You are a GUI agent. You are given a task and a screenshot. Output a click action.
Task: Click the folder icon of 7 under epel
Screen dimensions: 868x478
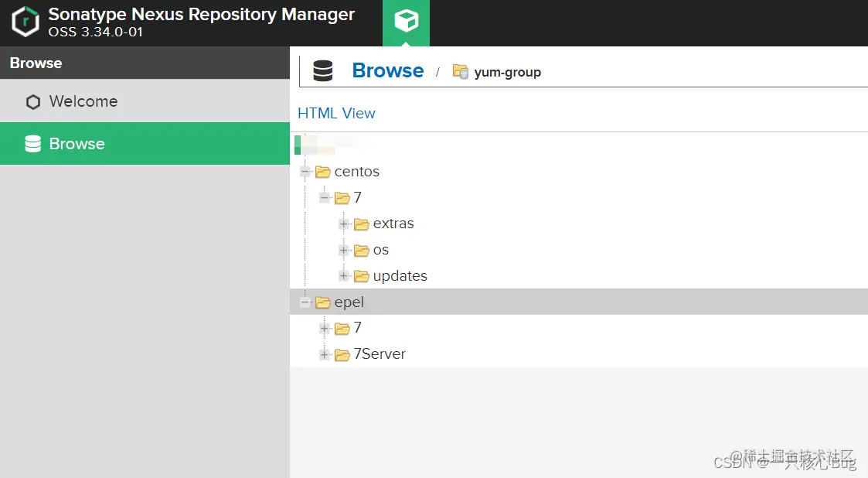tap(342, 329)
